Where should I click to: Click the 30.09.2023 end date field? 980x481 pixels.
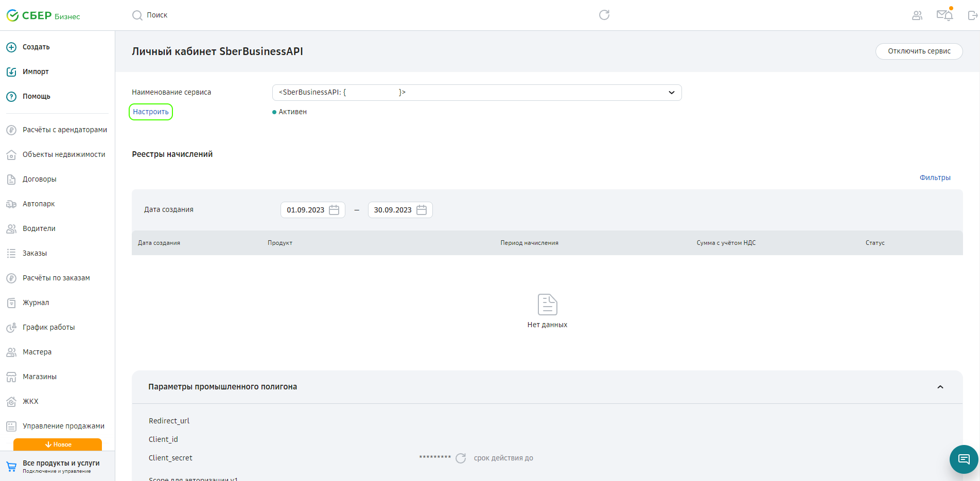[400, 210]
